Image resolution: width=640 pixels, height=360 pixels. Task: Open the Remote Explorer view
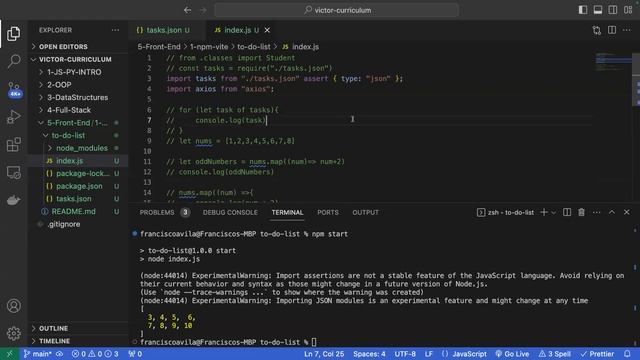point(13,173)
